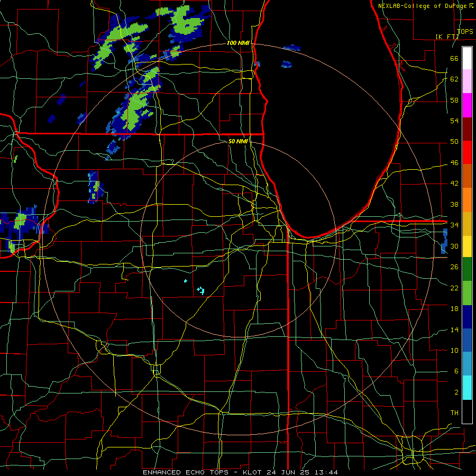The image size is (476, 476).
Task: Select the '10' legend label
Action: [x=454, y=351]
